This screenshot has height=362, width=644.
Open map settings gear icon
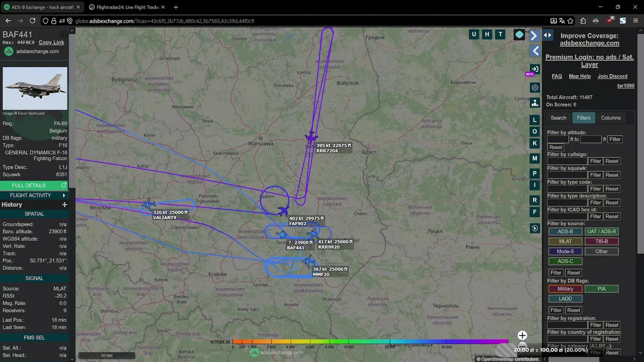coord(535,87)
